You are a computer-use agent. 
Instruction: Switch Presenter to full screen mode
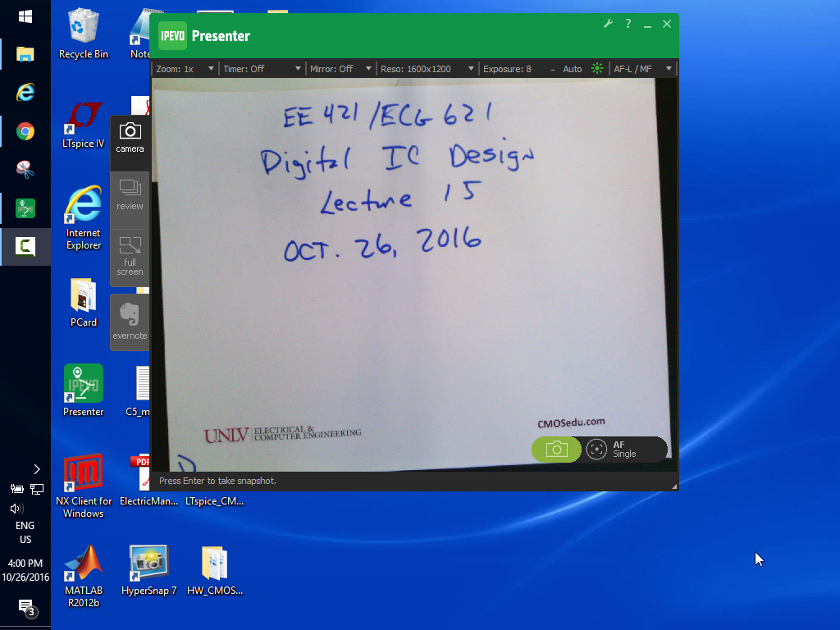pos(130,257)
